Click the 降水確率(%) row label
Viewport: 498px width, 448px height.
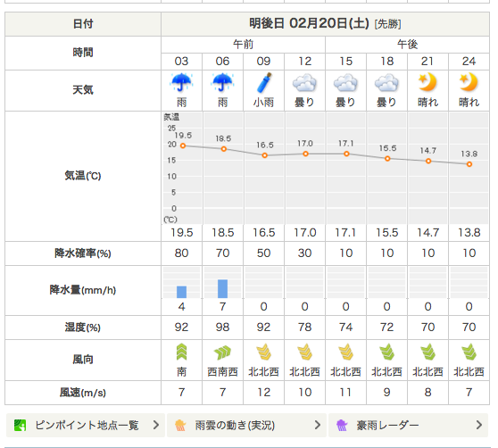coord(83,253)
